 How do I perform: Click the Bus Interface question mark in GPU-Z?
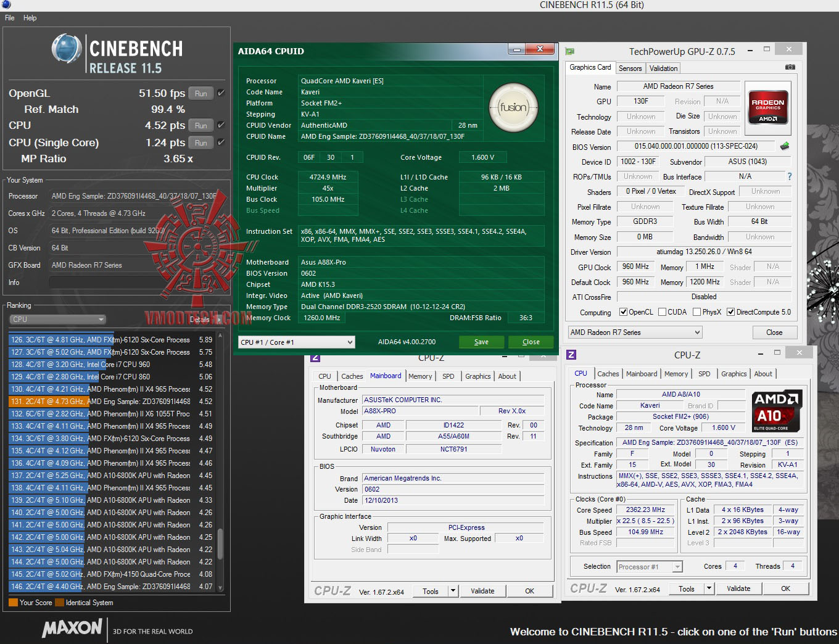click(x=789, y=176)
